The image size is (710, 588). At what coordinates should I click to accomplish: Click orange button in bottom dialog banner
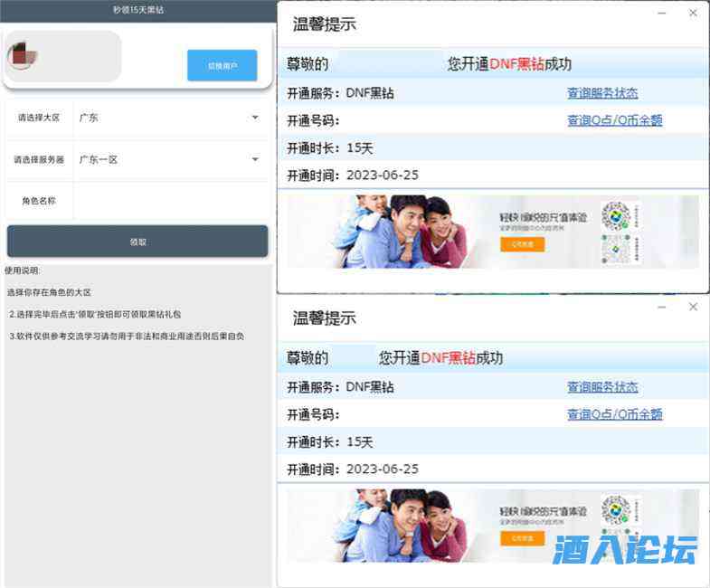click(x=522, y=538)
